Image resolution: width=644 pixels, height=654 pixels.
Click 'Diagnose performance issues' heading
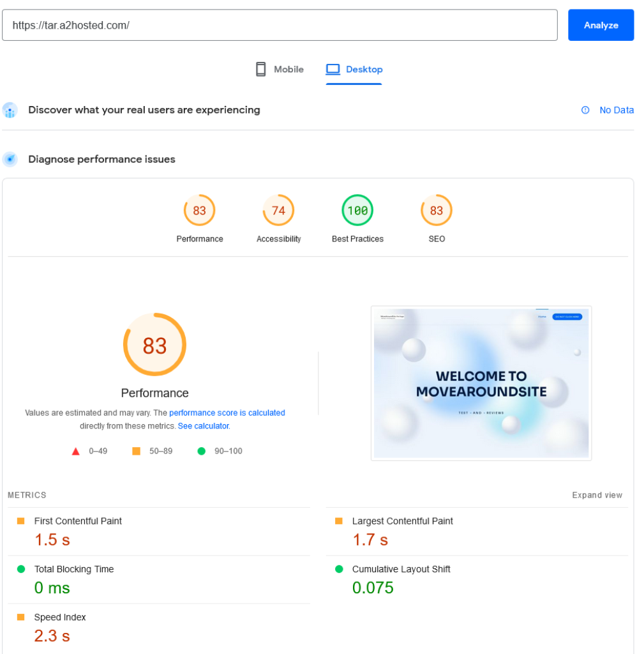coord(101,159)
